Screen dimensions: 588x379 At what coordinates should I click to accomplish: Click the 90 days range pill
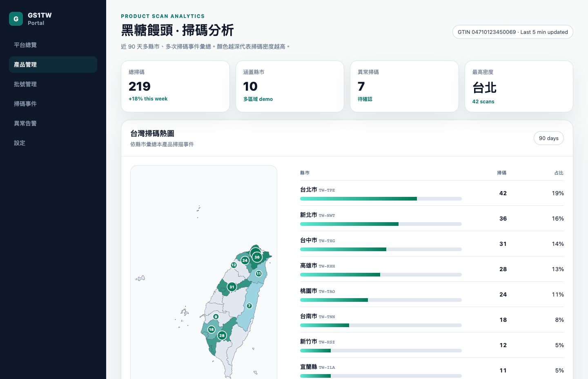click(x=548, y=138)
